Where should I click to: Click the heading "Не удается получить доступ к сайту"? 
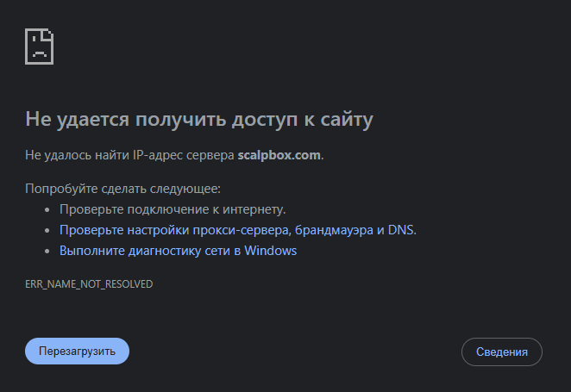click(199, 119)
